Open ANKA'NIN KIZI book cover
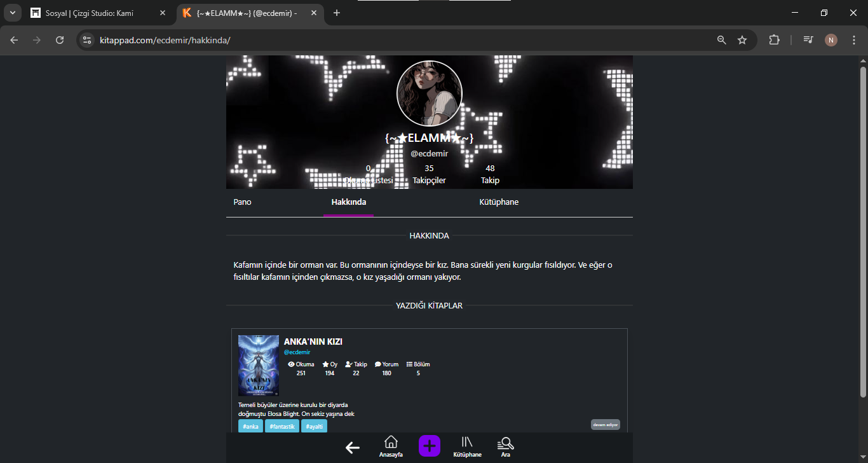Viewport: 868px width, 463px height. point(259,366)
